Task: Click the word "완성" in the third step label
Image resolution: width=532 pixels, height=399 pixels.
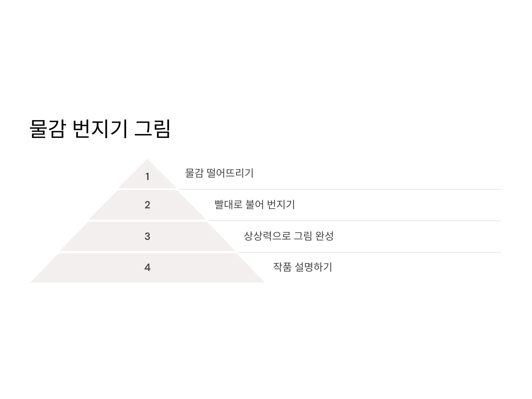Action: (324, 236)
